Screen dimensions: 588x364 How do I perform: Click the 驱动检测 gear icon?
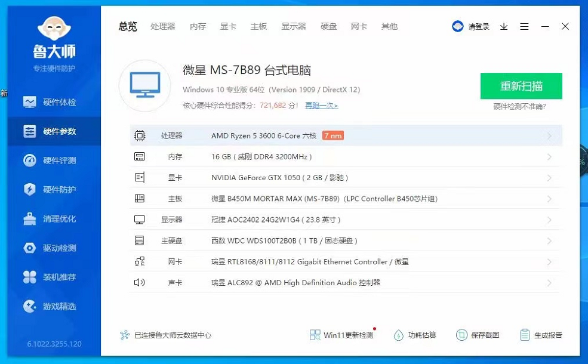30,248
